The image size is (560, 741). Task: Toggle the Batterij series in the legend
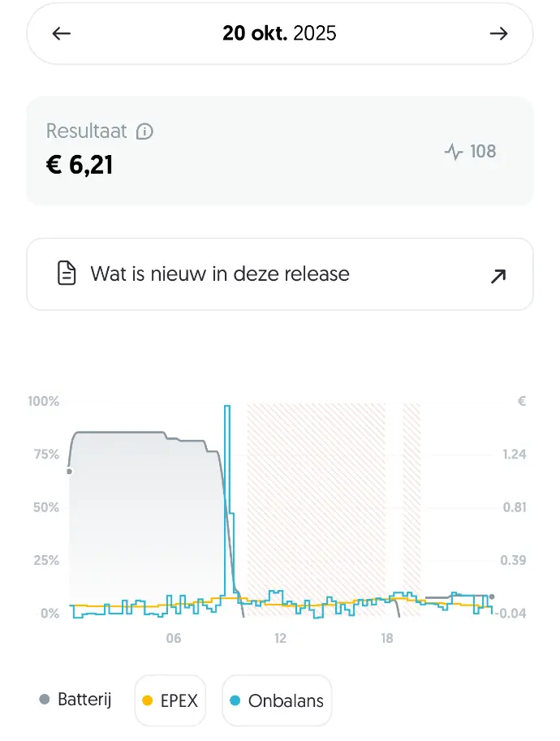[x=76, y=700]
